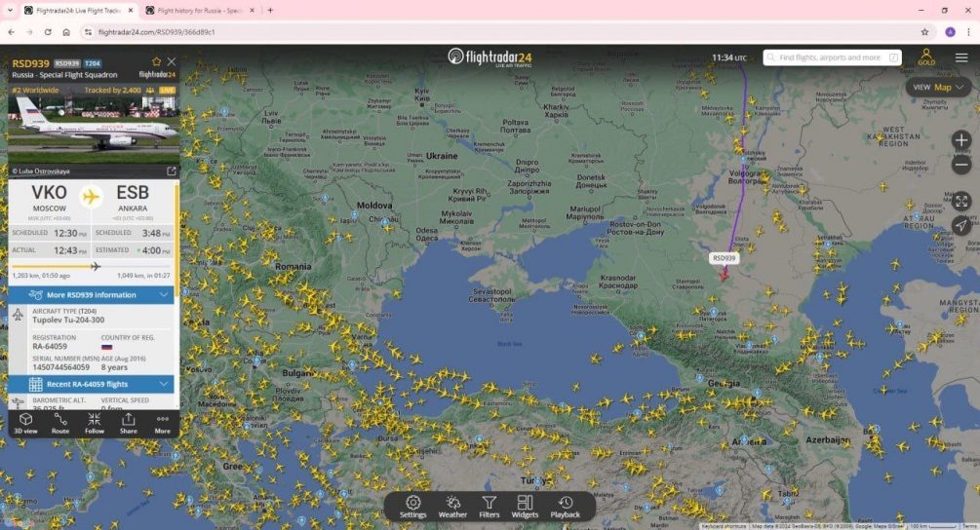The height and width of the screenshot is (530, 980).
Task: Click the serial number 1450744564059
Action: [60, 367]
